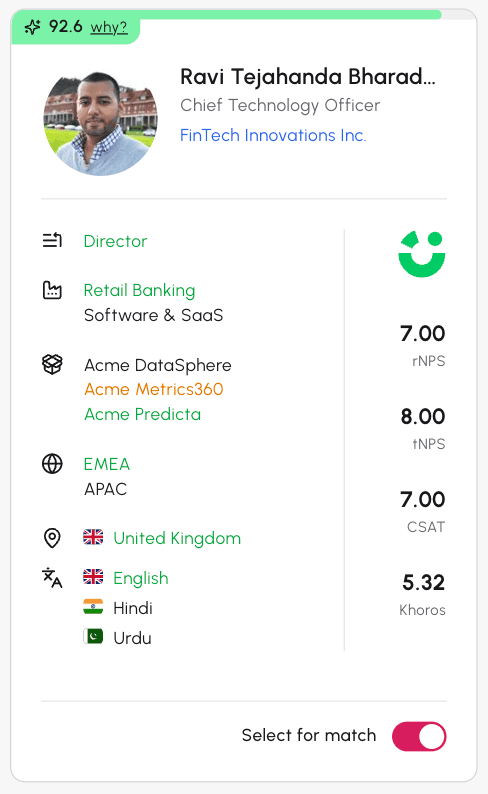This screenshot has width=488, height=794.
Task: Click the translate languages icon beside English
Action: (x=52, y=578)
